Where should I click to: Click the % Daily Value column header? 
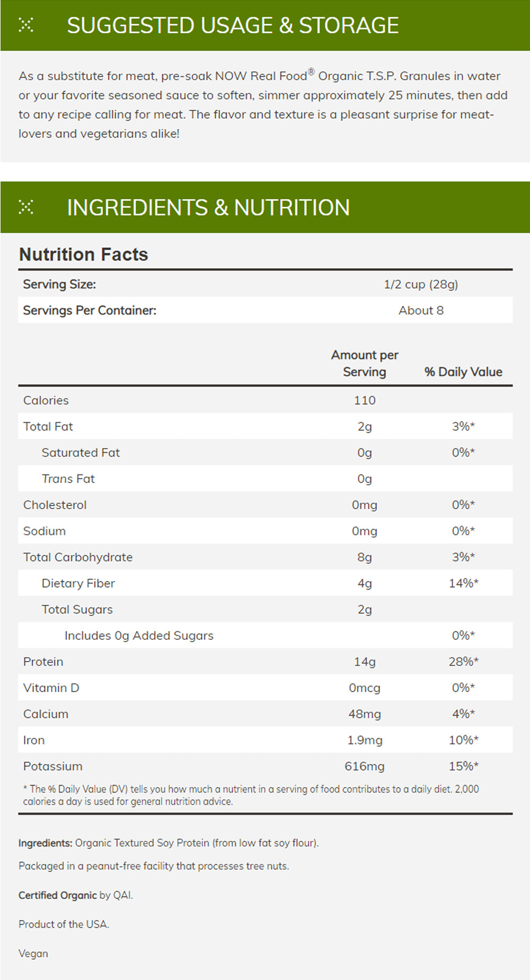click(463, 372)
